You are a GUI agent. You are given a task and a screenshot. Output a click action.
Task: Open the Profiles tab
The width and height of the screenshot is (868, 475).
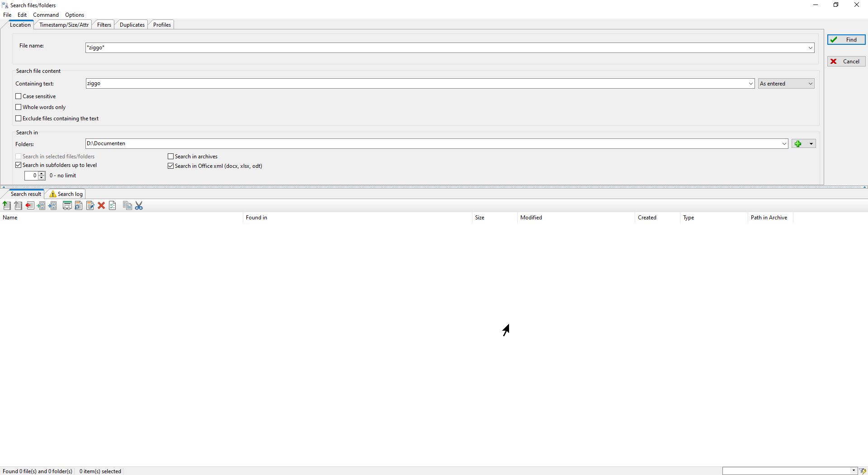[x=162, y=25]
